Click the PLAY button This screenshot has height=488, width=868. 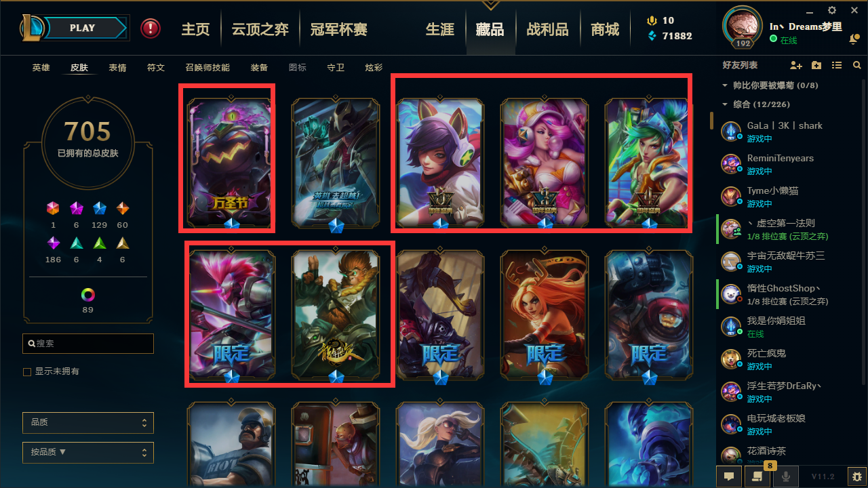(82, 28)
